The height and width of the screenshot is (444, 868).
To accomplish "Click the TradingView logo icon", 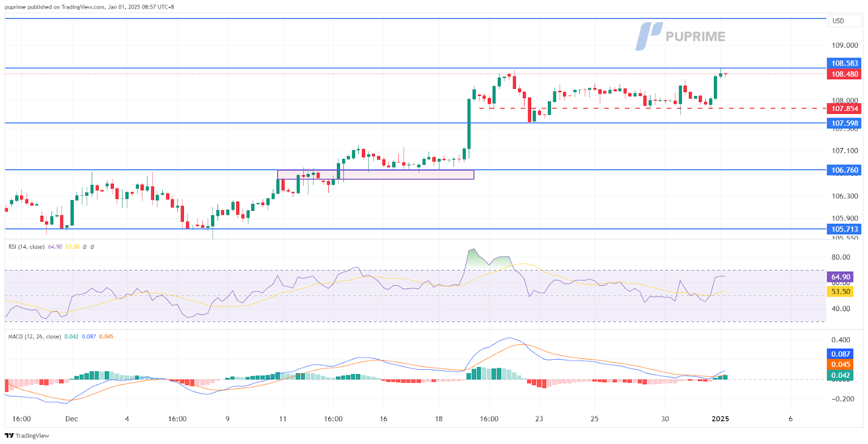I will (9, 435).
